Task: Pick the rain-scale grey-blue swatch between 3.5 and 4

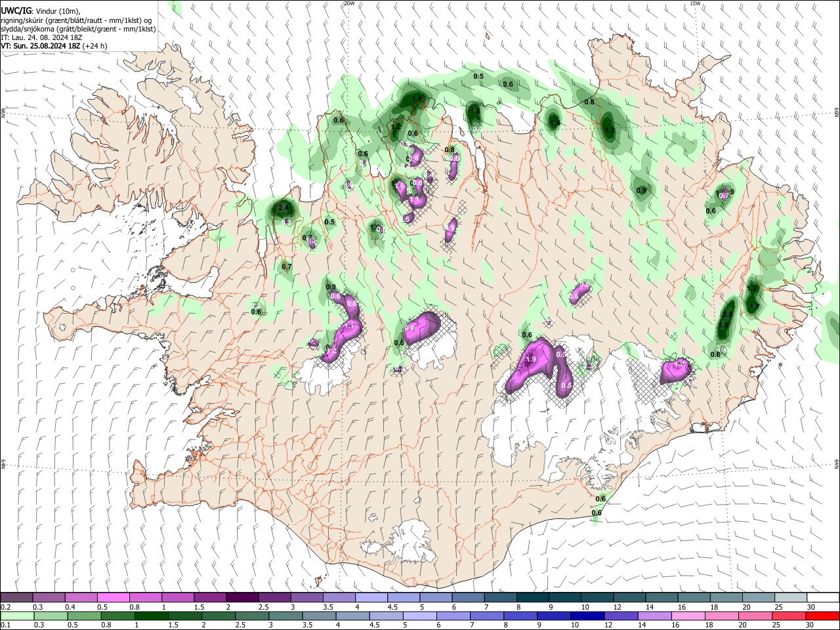Action: (319, 616)
